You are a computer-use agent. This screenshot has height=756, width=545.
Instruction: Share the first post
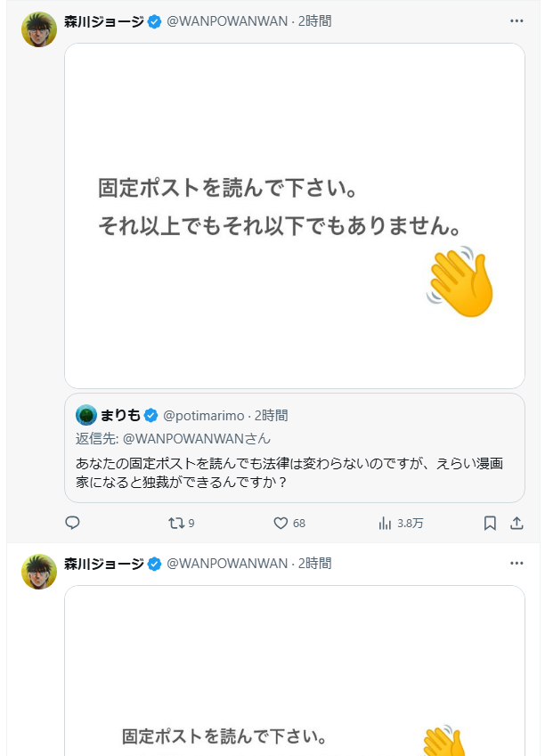[x=517, y=524]
